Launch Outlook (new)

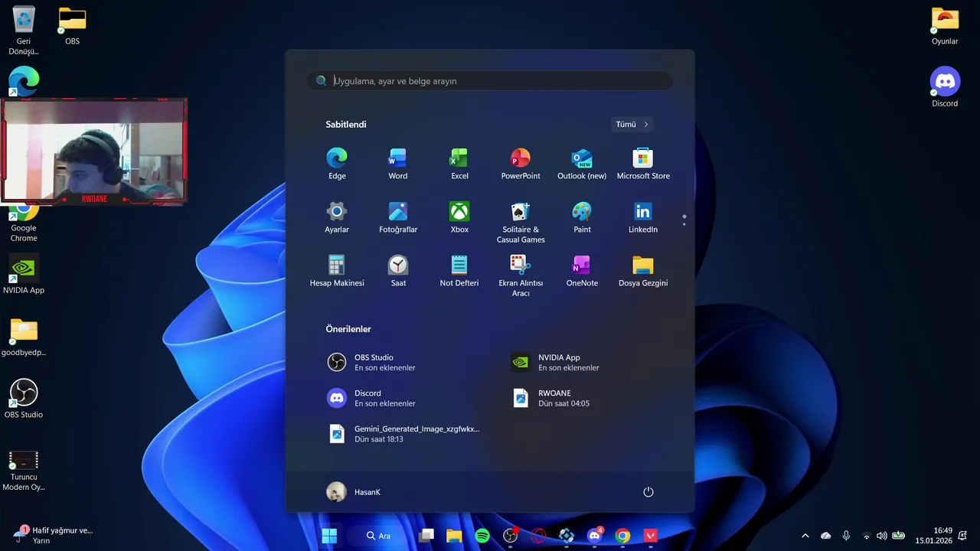coord(582,165)
